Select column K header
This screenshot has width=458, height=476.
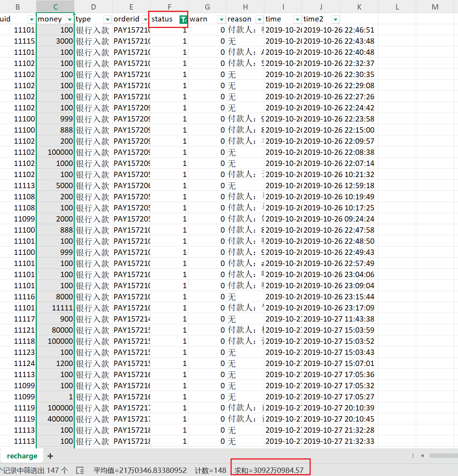tap(359, 7)
